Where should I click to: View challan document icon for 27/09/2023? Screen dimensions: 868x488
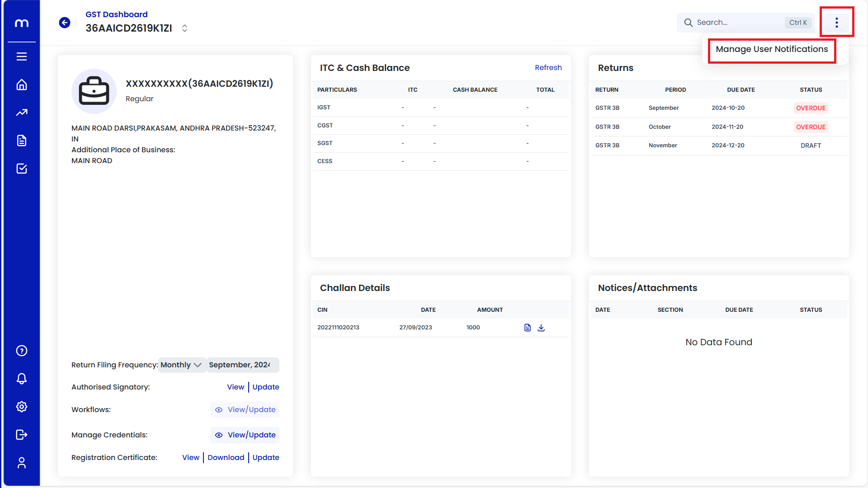[527, 328]
